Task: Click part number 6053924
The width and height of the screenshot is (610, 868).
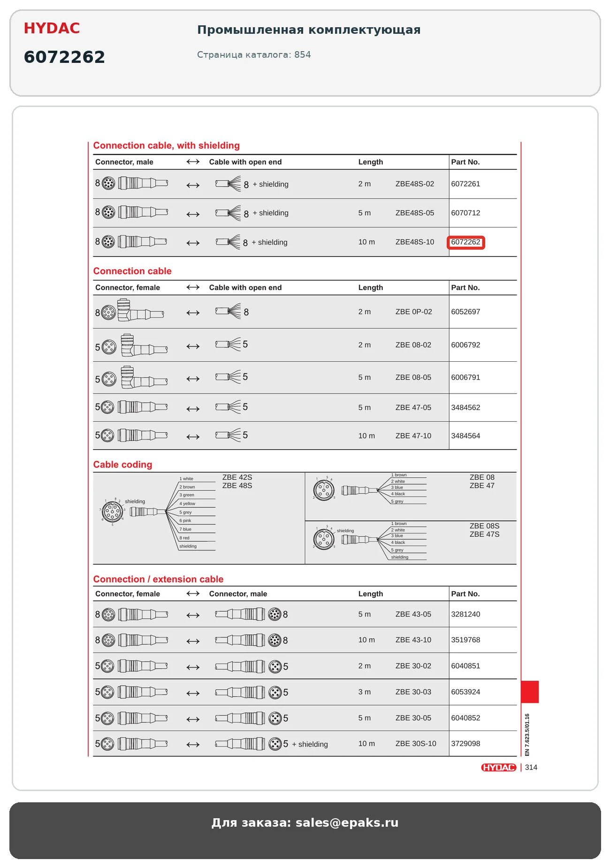Action: pyautogui.click(x=465, y=692)
